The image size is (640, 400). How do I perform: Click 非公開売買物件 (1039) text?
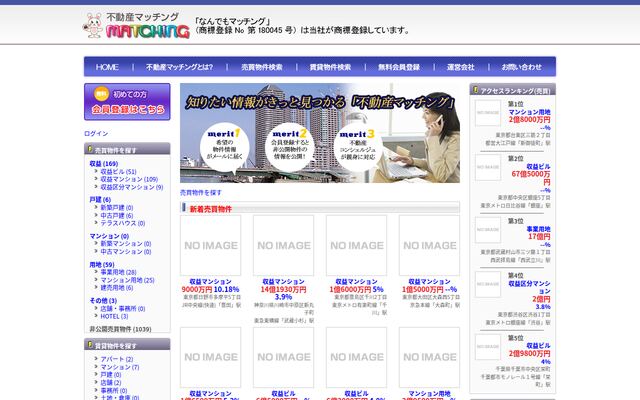pyautogui.click(x=120, y=329)
